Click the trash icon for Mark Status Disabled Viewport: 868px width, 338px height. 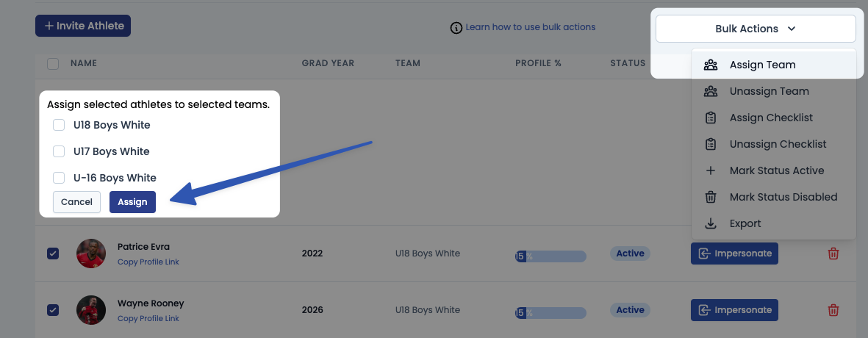pos(710,197)
